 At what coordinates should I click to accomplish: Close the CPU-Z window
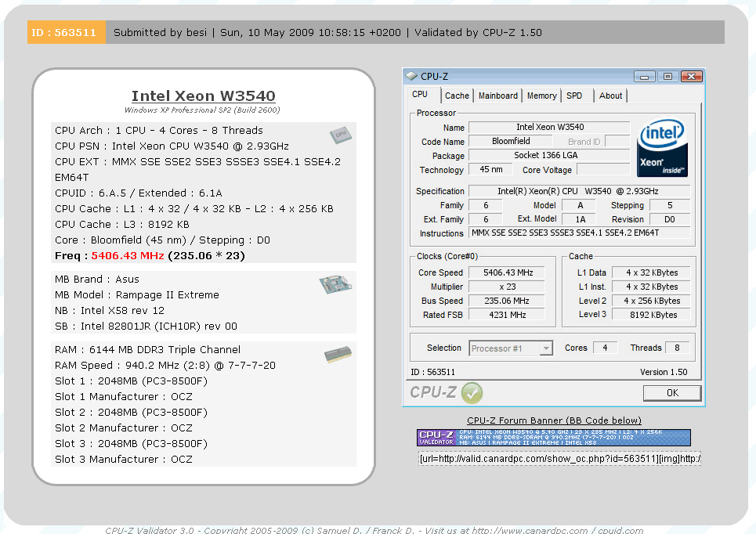coord(691,77)
